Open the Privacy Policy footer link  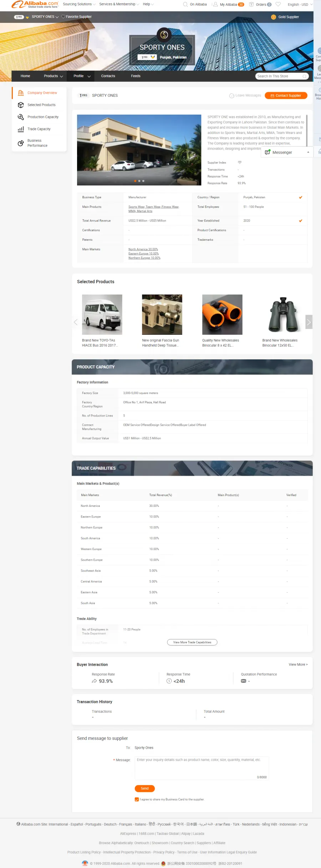pos(164,852)
